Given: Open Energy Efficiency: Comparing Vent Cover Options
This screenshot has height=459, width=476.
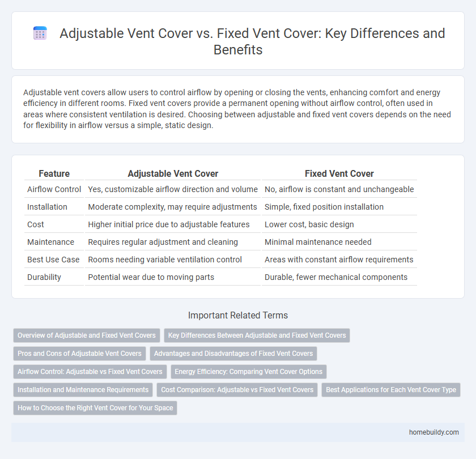Looking at the screenshot, I should coord(248,372).
